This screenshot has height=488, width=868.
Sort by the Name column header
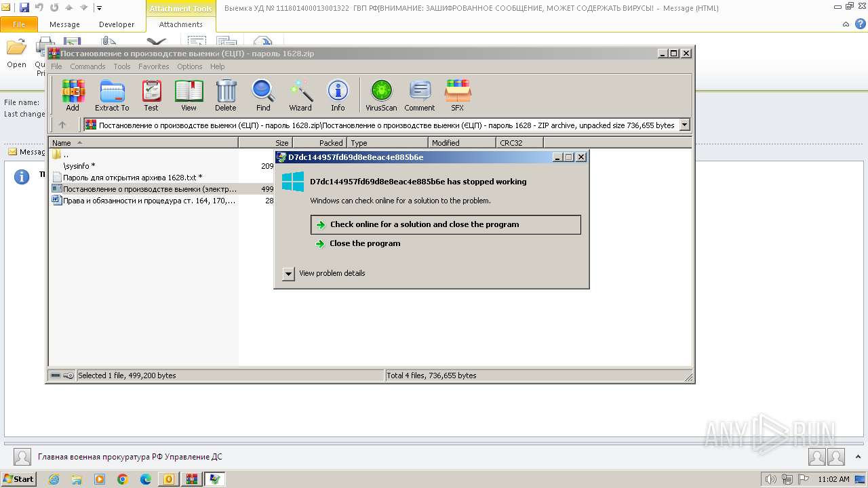[144, 143]
